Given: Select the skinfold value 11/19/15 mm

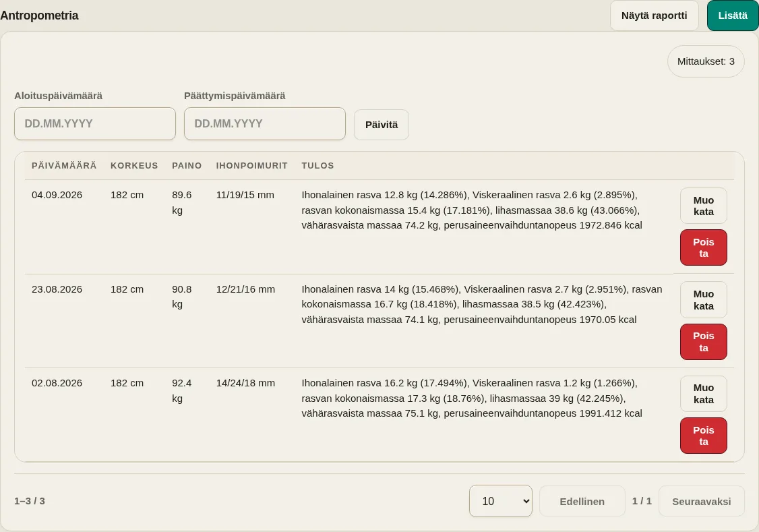Looking at the screenshot, I should (x=245, y=195).
